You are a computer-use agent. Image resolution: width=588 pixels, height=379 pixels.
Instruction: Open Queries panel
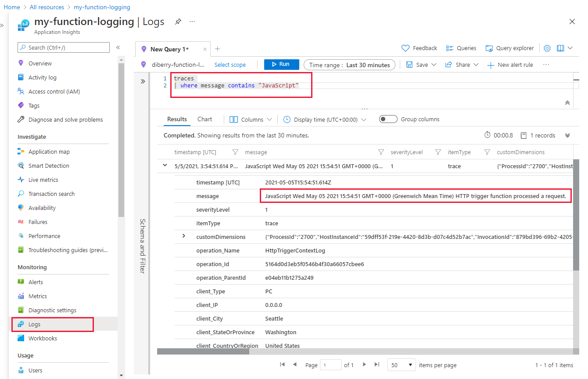pyautogui.click(x=461, y=48)
